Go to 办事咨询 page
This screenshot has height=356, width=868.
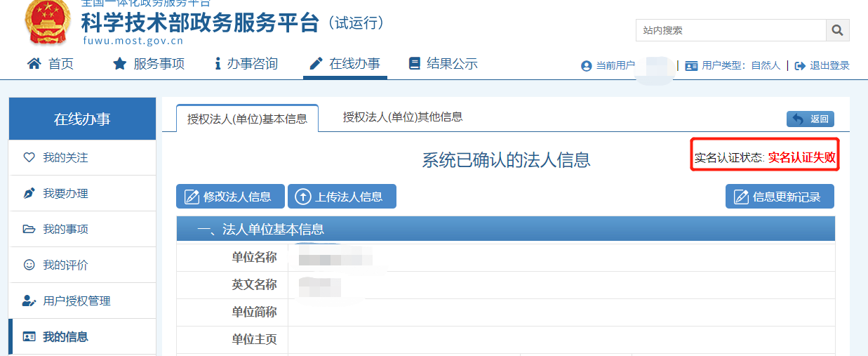point(246,64)
